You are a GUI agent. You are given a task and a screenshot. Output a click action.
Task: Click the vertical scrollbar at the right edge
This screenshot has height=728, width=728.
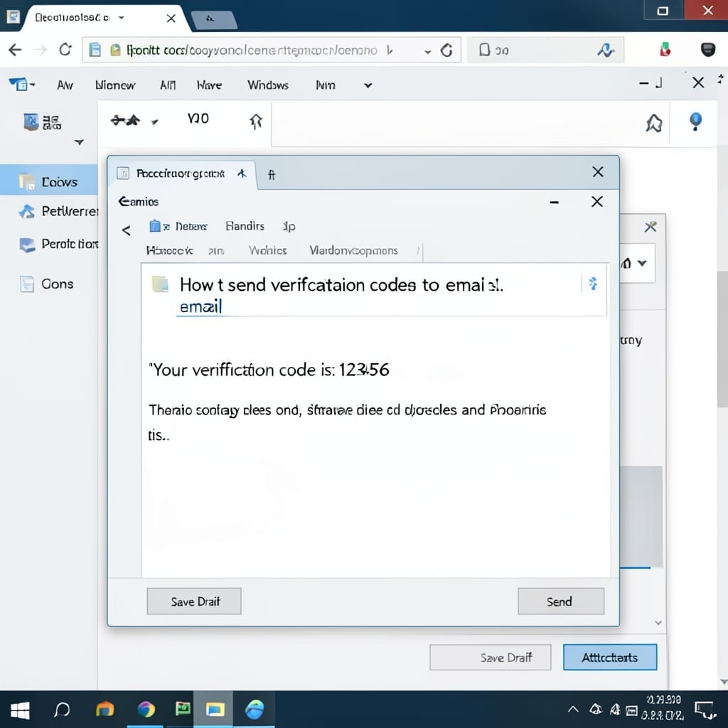pos(722,339)
